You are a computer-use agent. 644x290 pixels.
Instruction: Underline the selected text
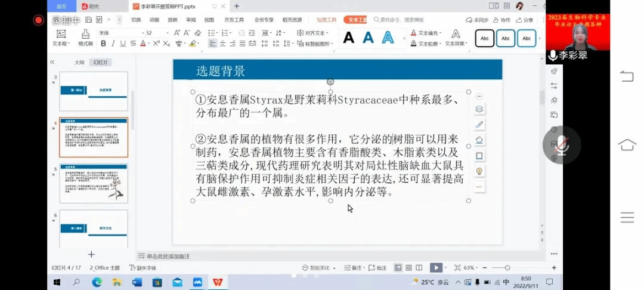coord(123,44)
